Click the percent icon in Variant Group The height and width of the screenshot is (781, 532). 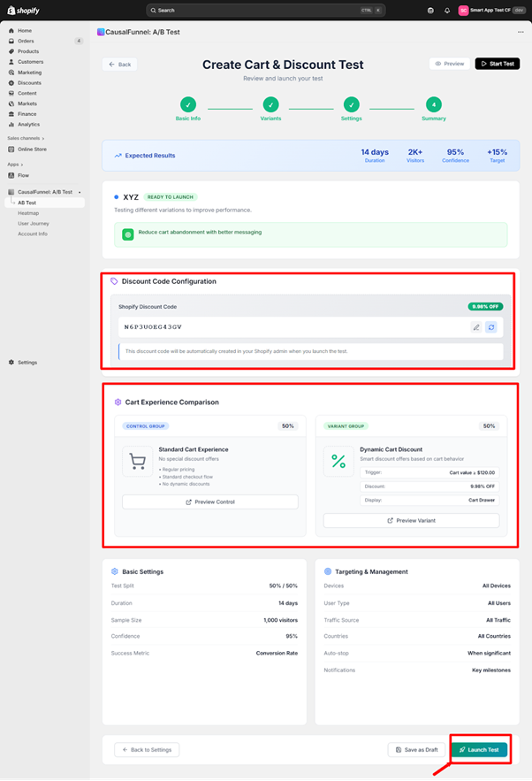point(338,461)
